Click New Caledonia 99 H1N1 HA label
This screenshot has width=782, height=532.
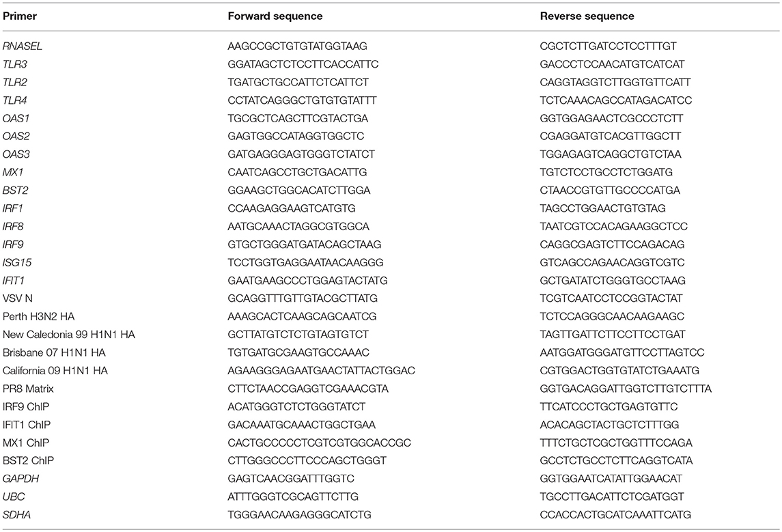69,334
